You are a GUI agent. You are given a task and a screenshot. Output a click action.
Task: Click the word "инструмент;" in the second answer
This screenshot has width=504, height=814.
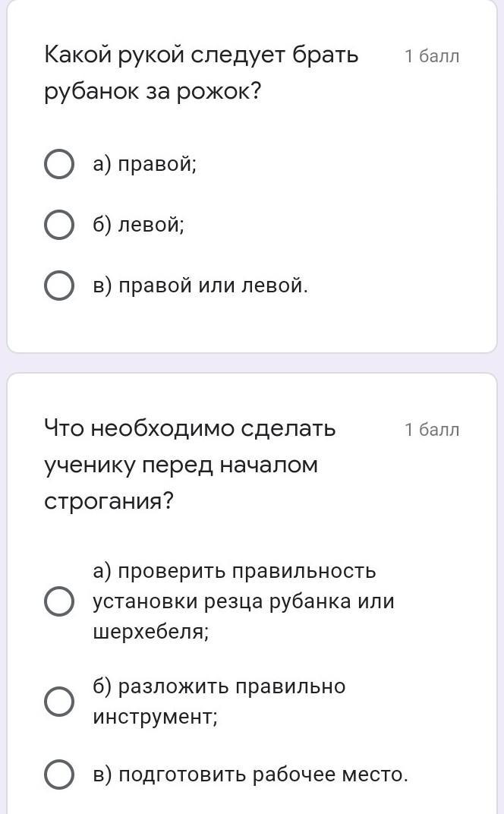pyautogui.click(x=155, y=717)
